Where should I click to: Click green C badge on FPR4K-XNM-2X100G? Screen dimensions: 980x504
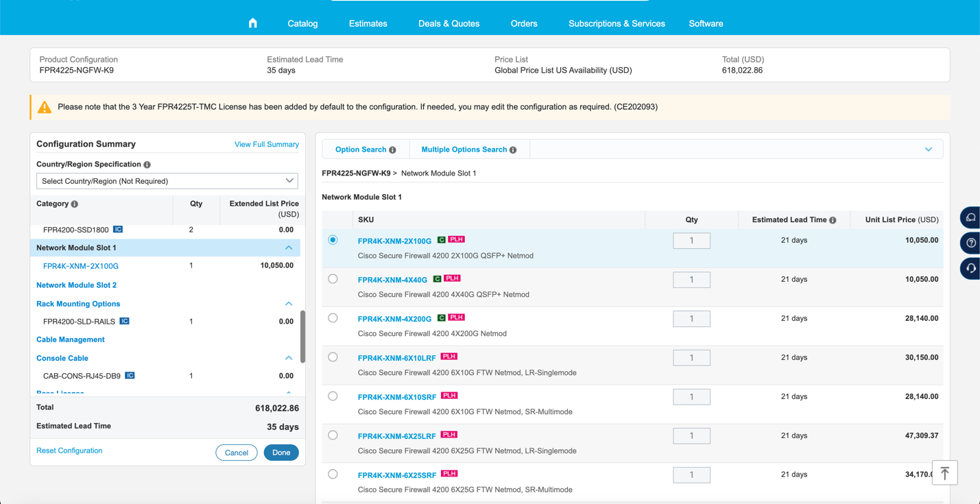[441, 240]
